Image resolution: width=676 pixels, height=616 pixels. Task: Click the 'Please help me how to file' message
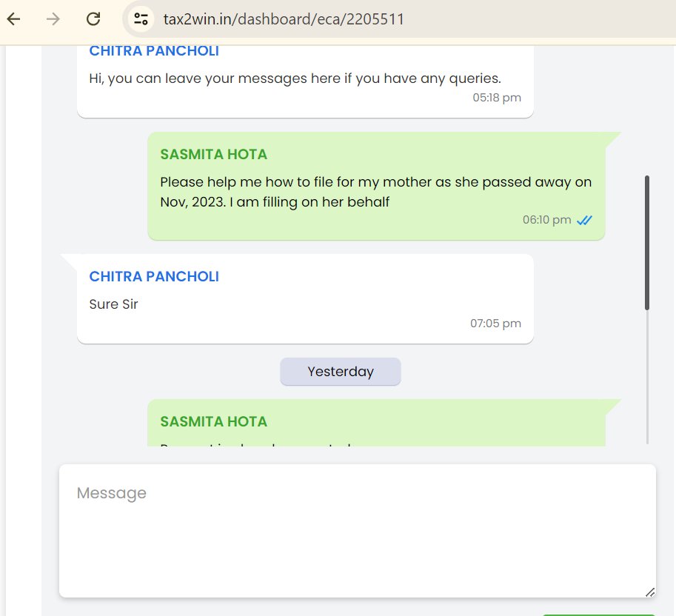tap(375, 192)
